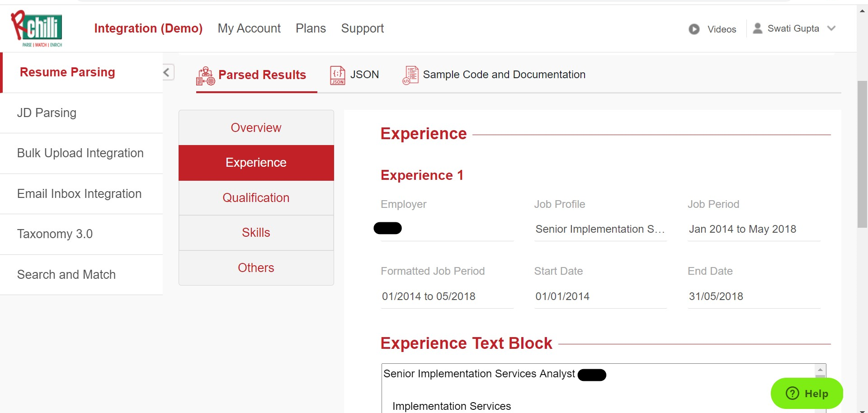Open the Qualification section tab

256,198
